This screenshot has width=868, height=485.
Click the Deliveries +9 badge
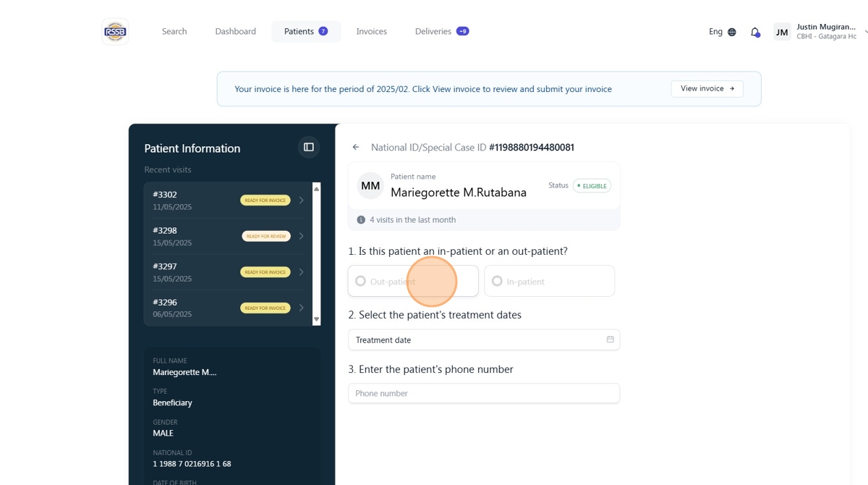tap(463, 31)
